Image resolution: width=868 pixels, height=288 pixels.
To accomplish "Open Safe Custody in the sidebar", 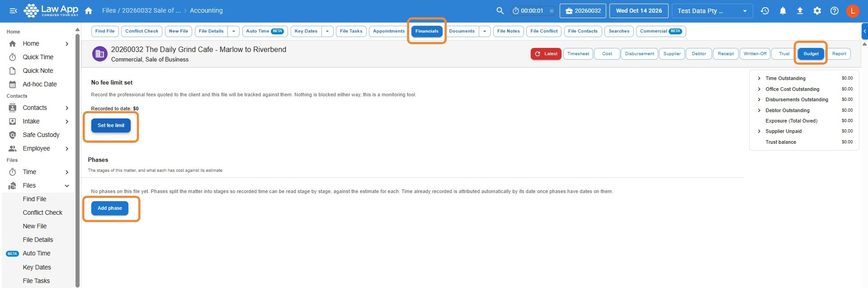I will click(x=41, y=135).
